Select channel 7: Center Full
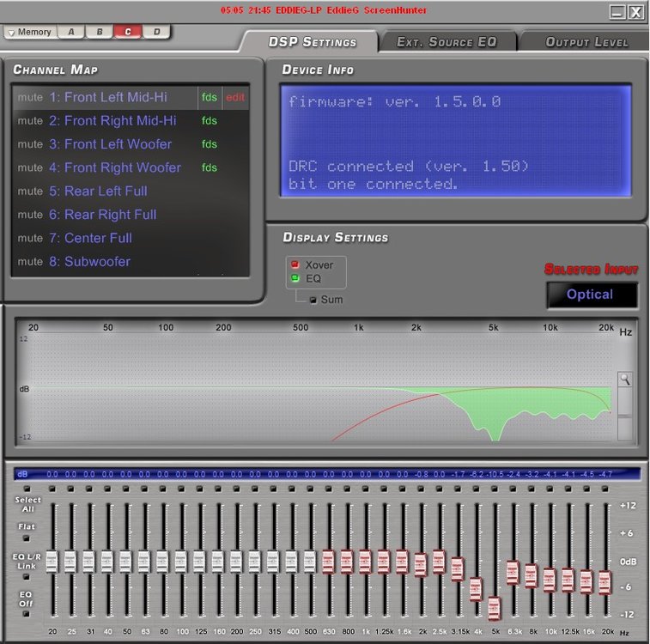650x644 pixels. pyautogui.click(x=90, y=239)
